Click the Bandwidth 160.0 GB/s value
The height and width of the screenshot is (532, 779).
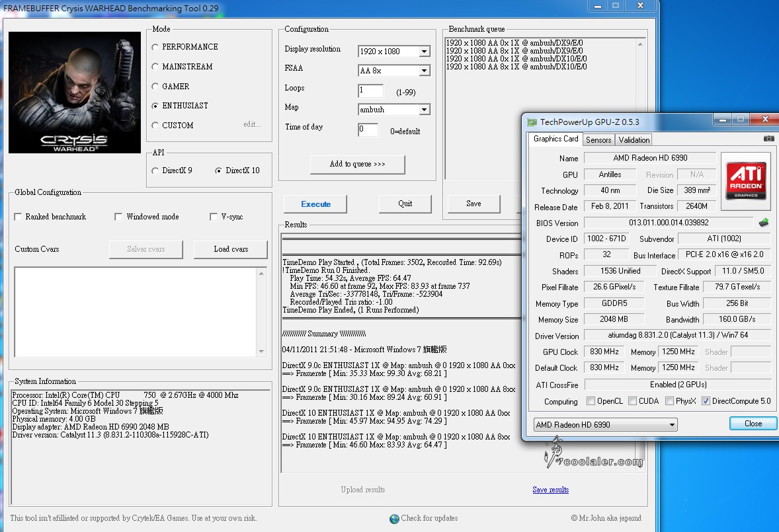(x=737, y=320)
